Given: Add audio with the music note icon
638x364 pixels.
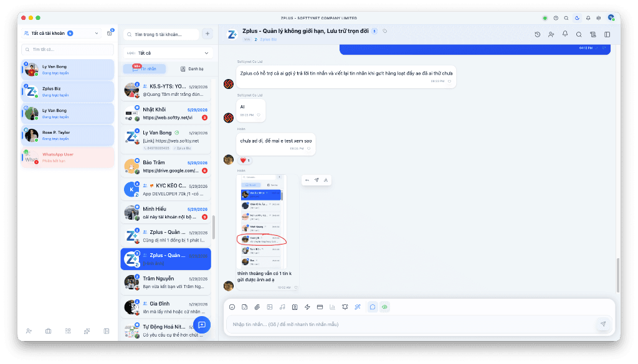Looking at the screenshot, I should click(x=282, y=307).
